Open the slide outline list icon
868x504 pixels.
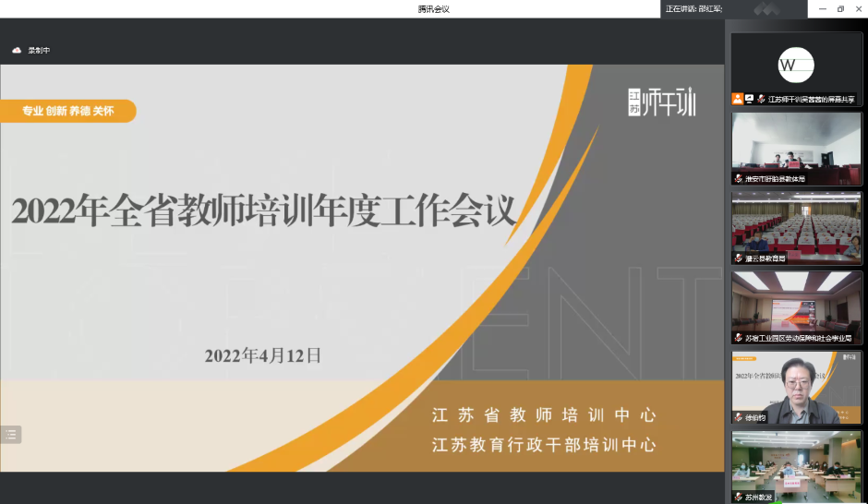(x=11, y=434)
